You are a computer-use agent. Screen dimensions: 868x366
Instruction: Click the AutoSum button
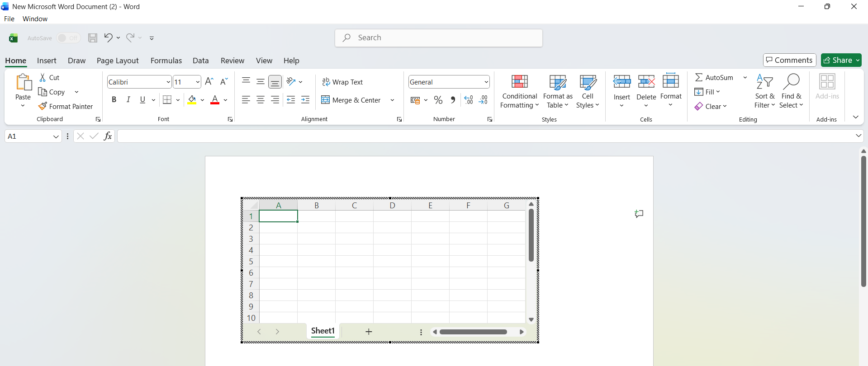point(714,78)
